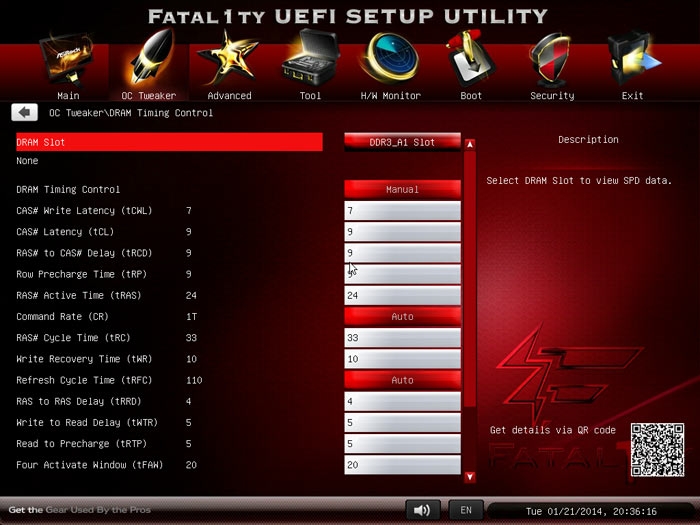Select the Read to Precharge (tRTP) label

pos(81,444)
